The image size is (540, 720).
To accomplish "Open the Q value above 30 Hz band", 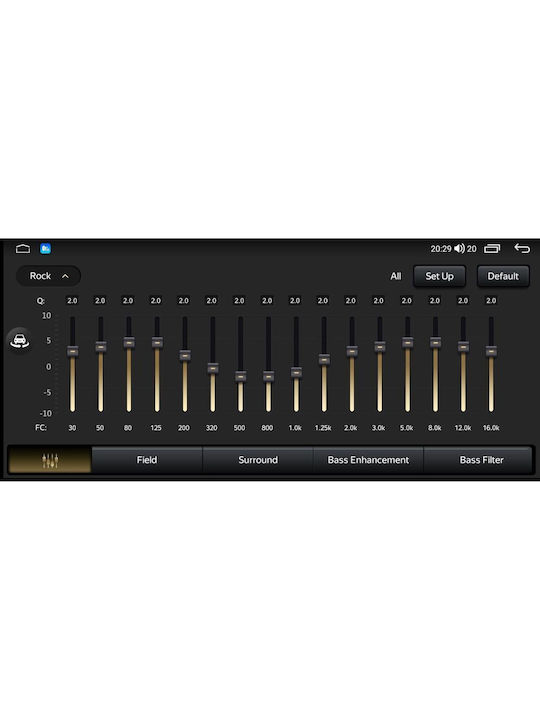I will click(72, 301).
